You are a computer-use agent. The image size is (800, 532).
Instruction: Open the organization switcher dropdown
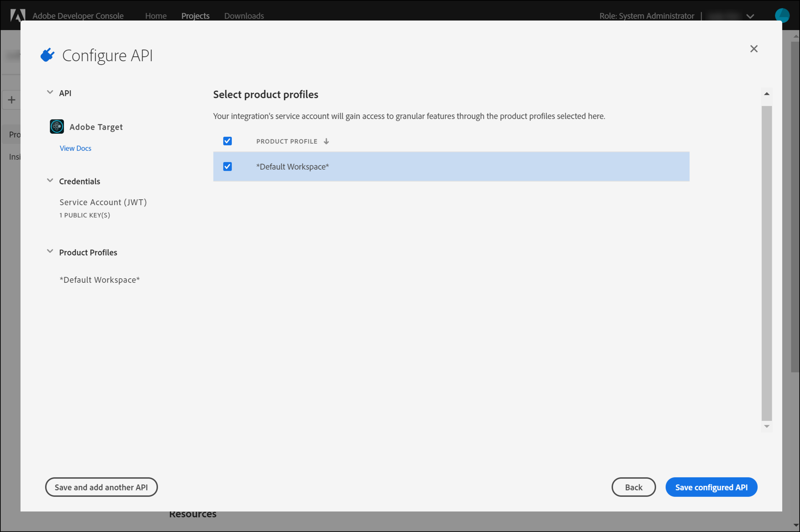pos(750,16)
